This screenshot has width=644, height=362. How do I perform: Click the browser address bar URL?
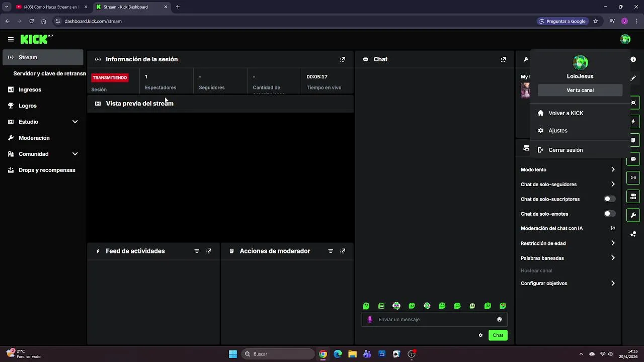(93, 21)
